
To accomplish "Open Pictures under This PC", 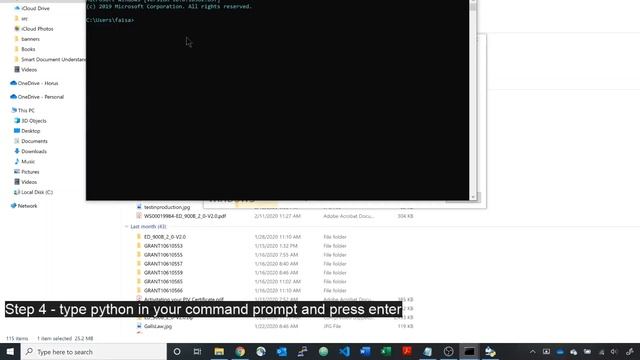I will coord(30,171).
